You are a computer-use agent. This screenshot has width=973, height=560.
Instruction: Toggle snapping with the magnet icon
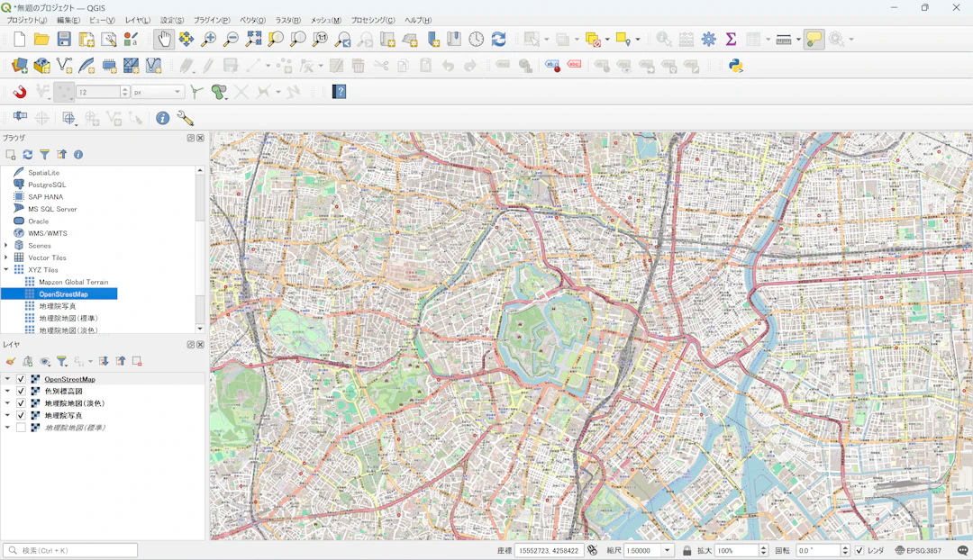pyautogui.click(x=20, y=92)
